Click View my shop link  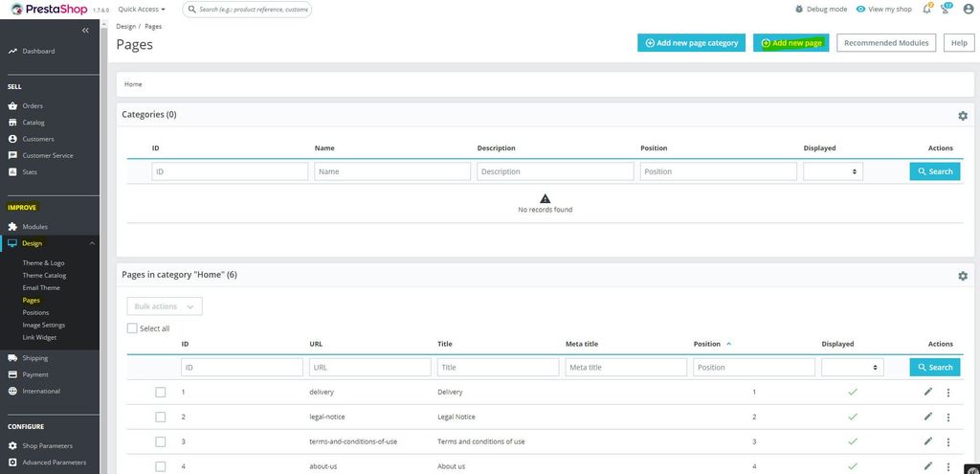click(883, 10)
